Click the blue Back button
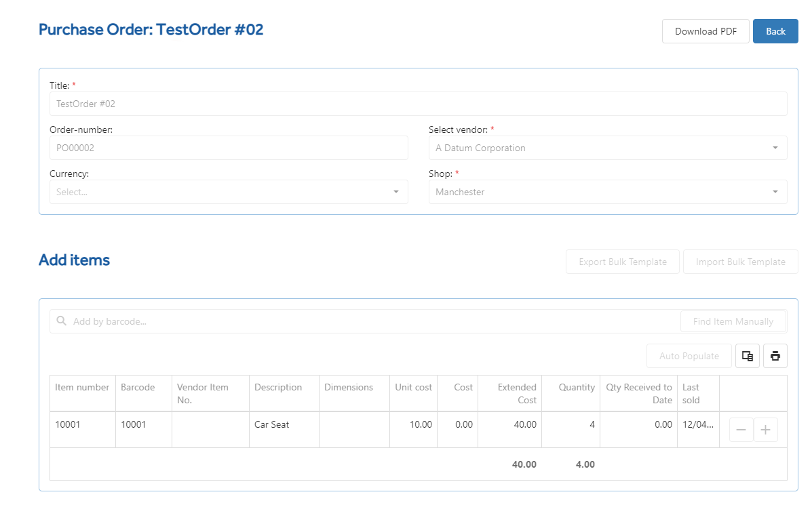The image size is (812, 507). [775, 31]
